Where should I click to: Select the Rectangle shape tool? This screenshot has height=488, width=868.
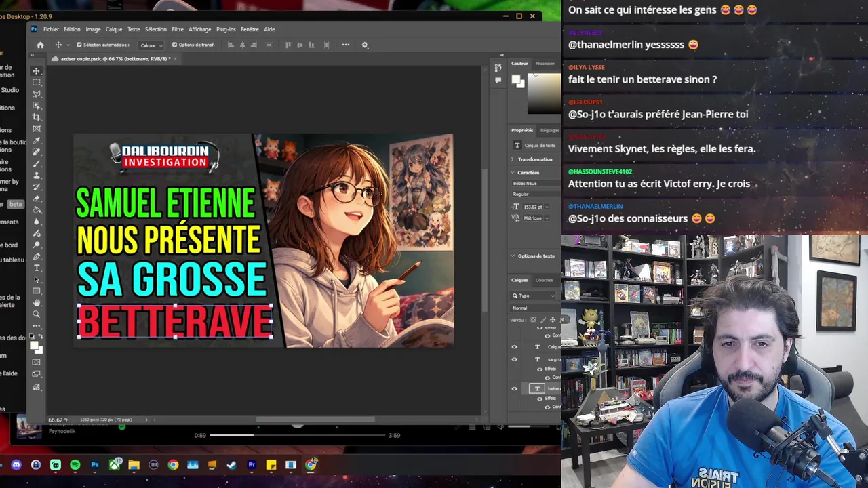click(37, 291)
